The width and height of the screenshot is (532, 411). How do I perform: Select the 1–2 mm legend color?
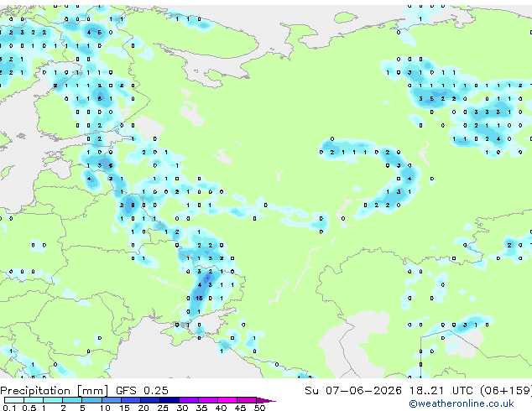(53, 400)
